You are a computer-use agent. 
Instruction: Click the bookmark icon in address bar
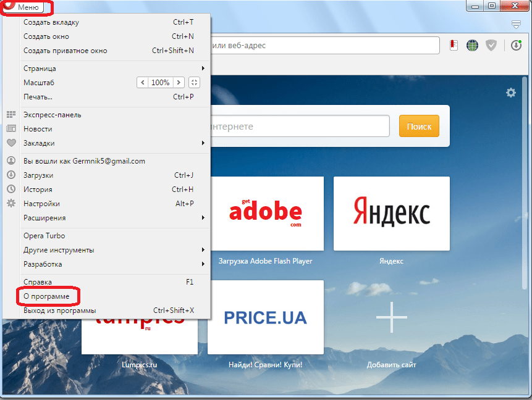(453, 45)
